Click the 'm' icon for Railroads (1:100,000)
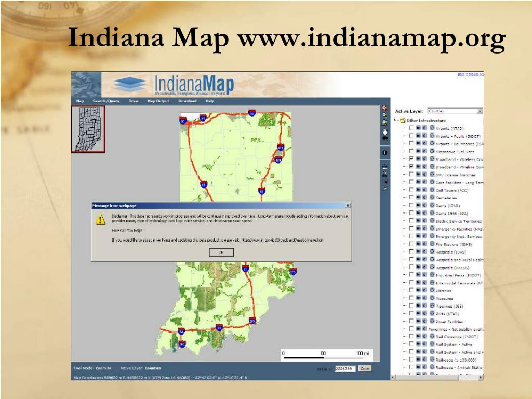532x399 pixels. 418,359
